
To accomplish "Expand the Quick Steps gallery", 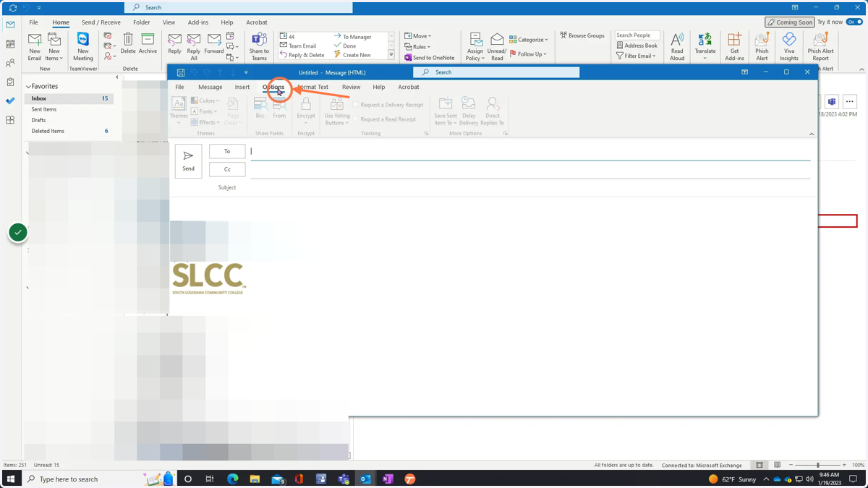I will pos(391,55).
